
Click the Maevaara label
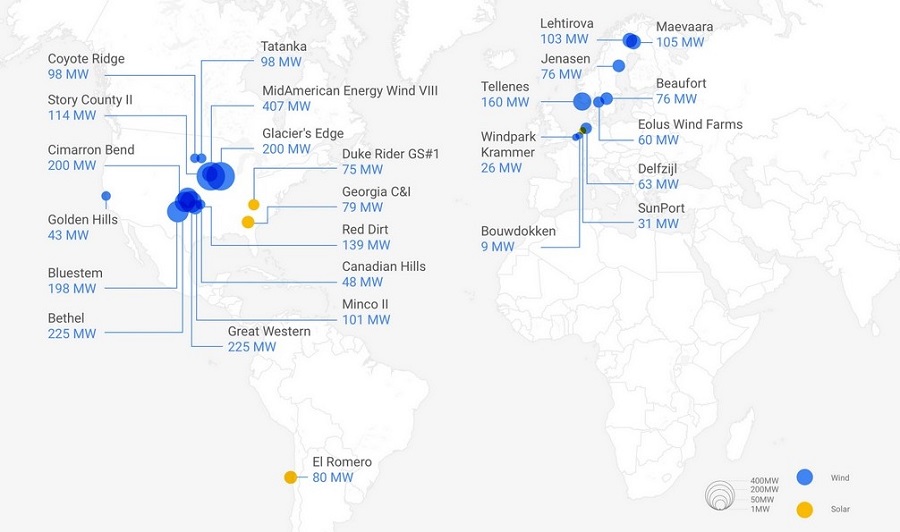click(685, 26)
